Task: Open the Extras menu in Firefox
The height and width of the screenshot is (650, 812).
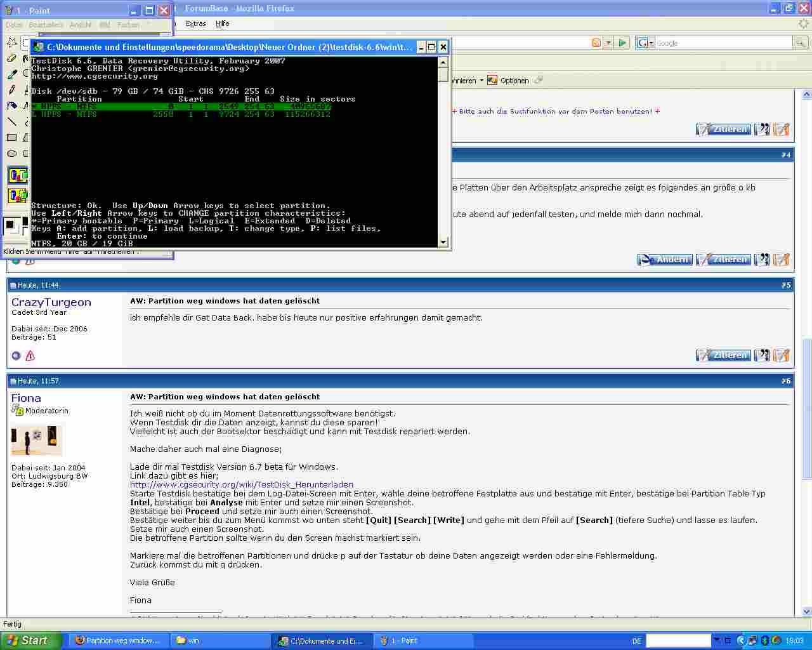Action: coord(196,23)
